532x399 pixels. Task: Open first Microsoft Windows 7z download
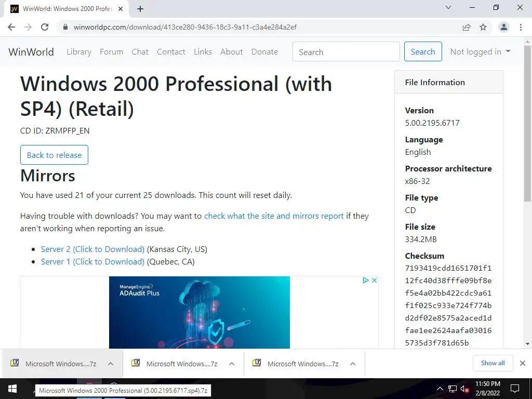pos(54,364)
